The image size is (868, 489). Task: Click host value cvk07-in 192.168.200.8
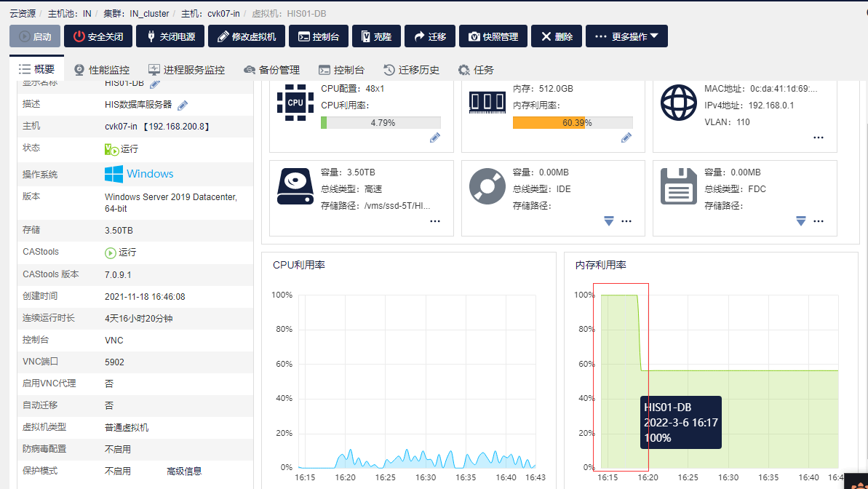[158, 127]
